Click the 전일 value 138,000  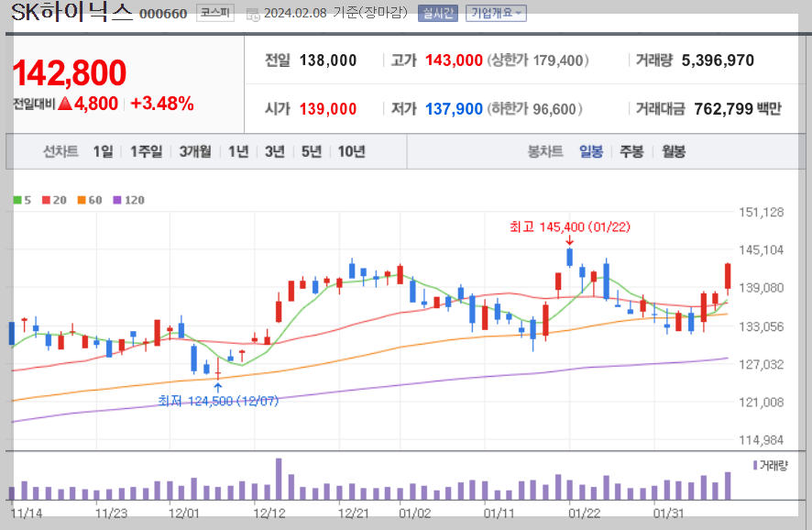tap(328, 61)
